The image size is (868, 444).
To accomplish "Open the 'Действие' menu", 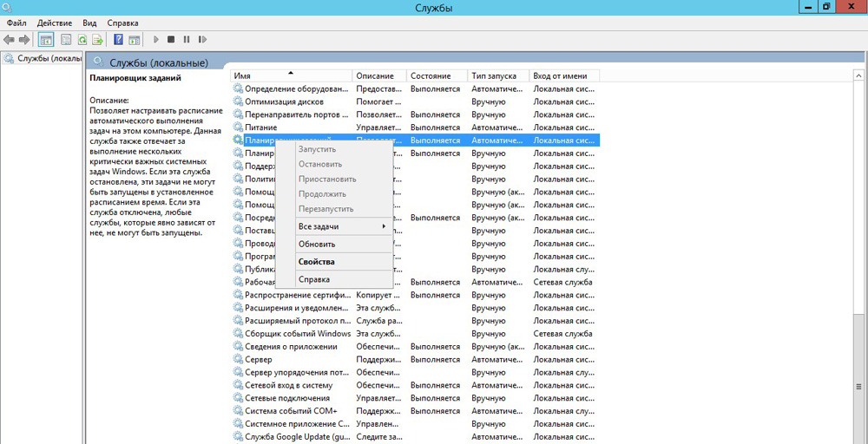I will (55, 23).
